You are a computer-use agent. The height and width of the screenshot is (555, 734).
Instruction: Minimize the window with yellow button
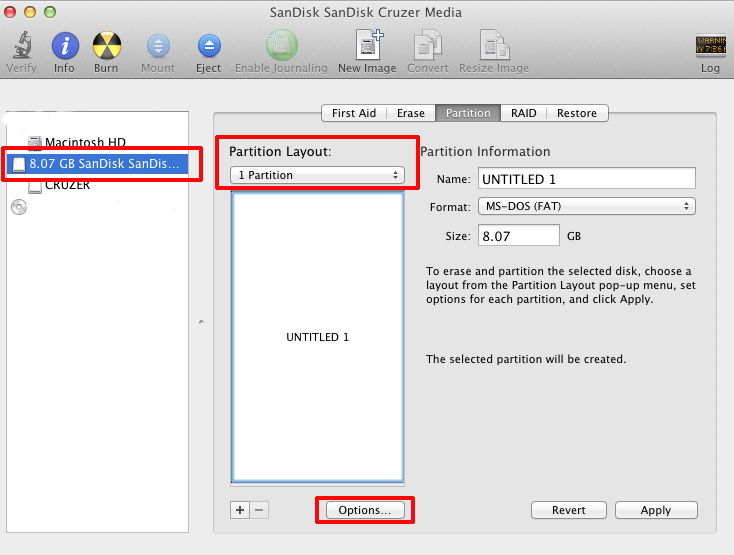pos(30,12)
